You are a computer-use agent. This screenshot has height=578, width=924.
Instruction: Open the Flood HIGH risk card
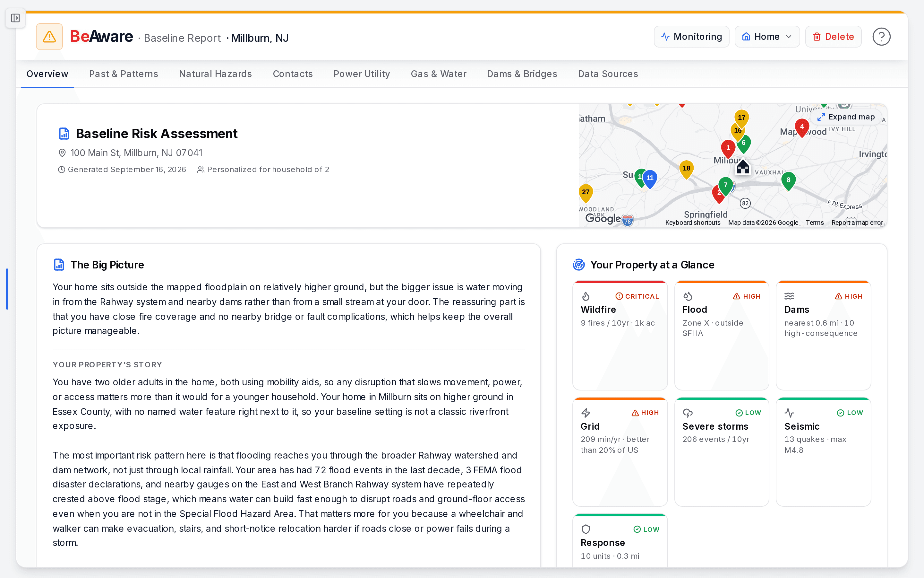coord(721,335)
